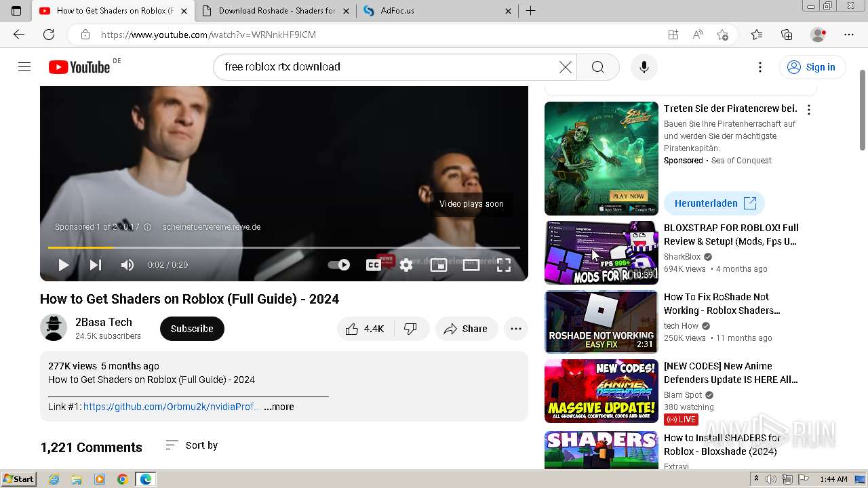Click the video progress bar
The height and width of the screenshot is (488, 868).
coord(284,247)
